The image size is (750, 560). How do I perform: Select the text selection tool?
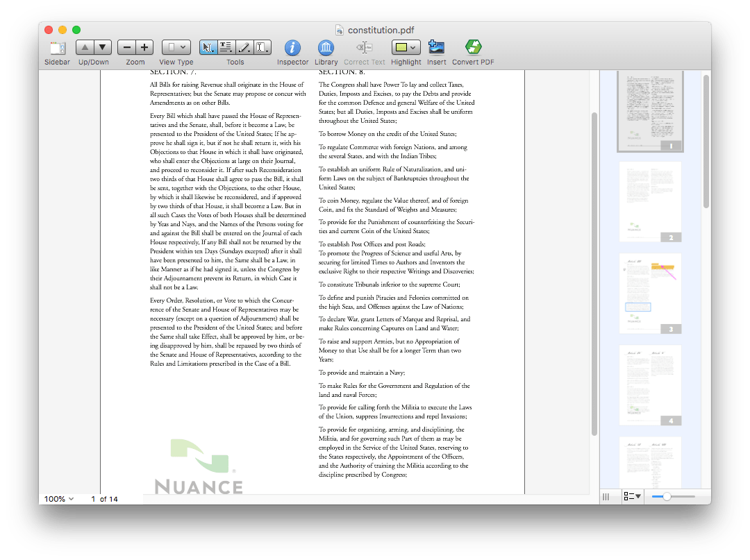(226, 47)
